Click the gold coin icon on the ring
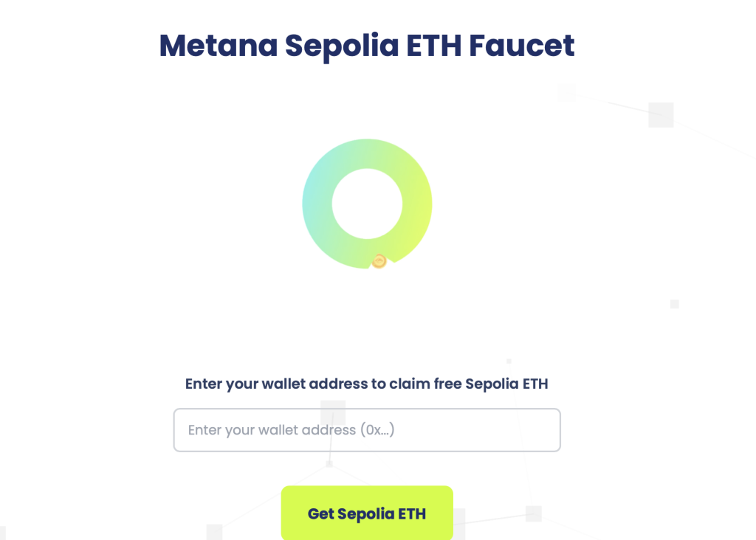This screenshot has width=756, height=540. coord(379,261)
